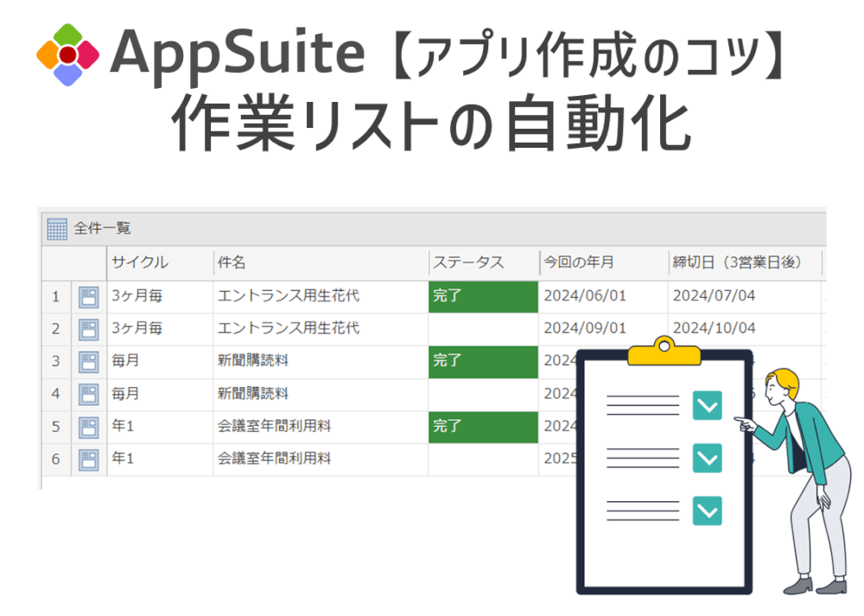This screenshot has height=616, width=864.
Task: Open record detail icon in row 2
Action: [89, 329]
